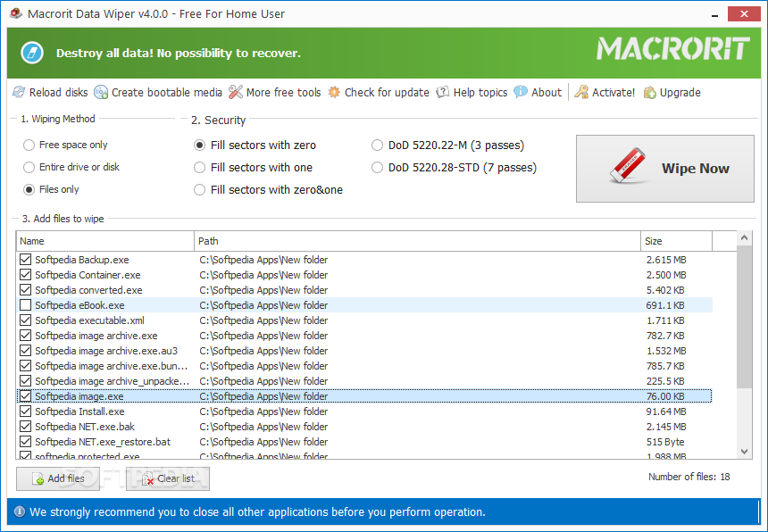This screenshot has height=532, width=768.
Task: Uncheck Softpedia converted.exe
Action: click(x=26, y=290)
